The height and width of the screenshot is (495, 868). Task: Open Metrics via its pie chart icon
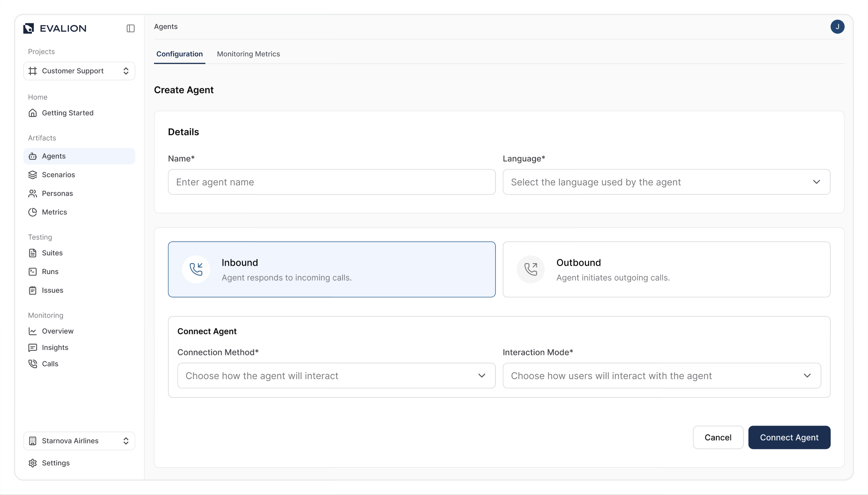point(33,212)
